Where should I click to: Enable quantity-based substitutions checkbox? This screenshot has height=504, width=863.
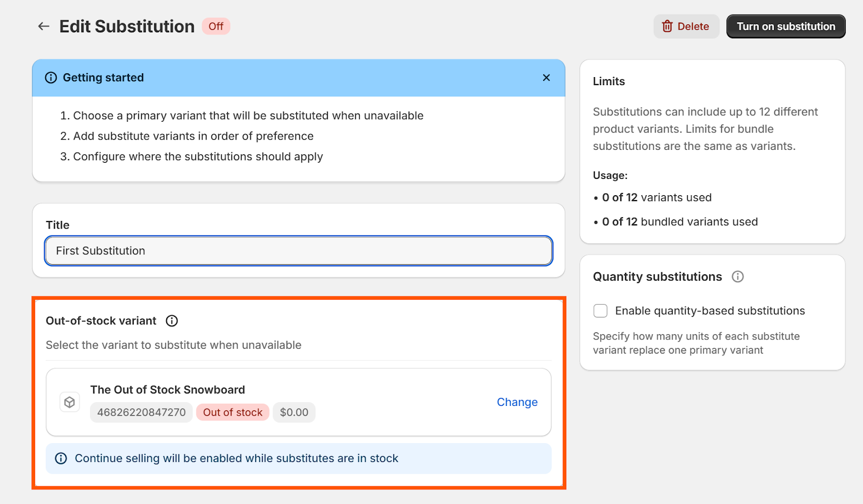(x=600, y=311)
